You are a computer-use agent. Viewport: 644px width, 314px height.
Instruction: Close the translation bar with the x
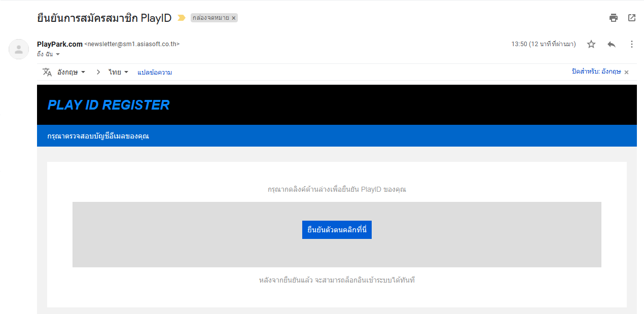pos(627,72)
